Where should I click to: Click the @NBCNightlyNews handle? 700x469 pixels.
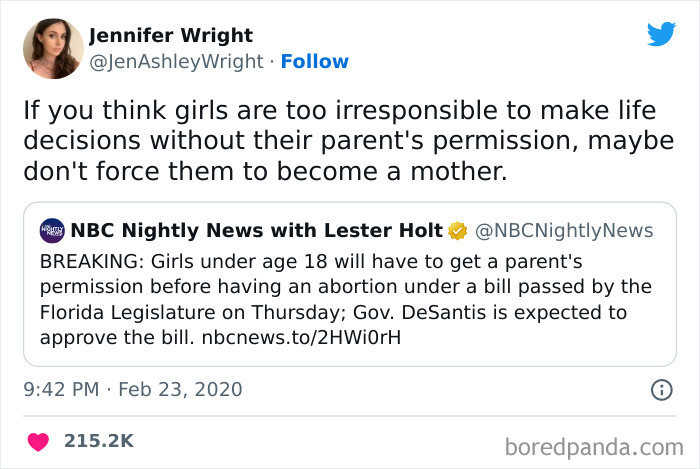coord(563,232)
